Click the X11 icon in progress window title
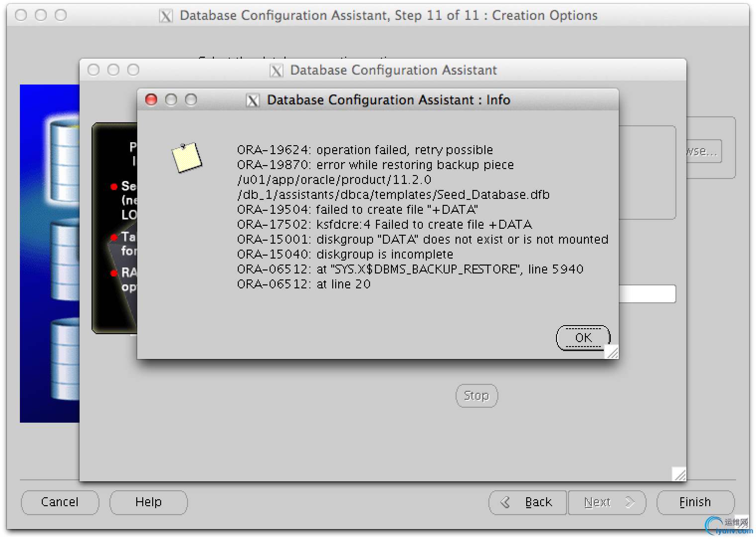 [x=276, y=71]
